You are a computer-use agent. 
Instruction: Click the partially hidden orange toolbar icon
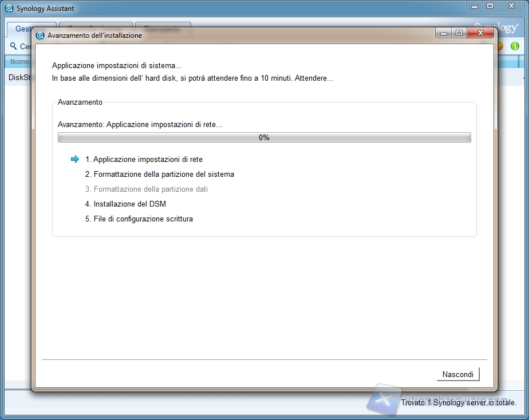[500, 46]
